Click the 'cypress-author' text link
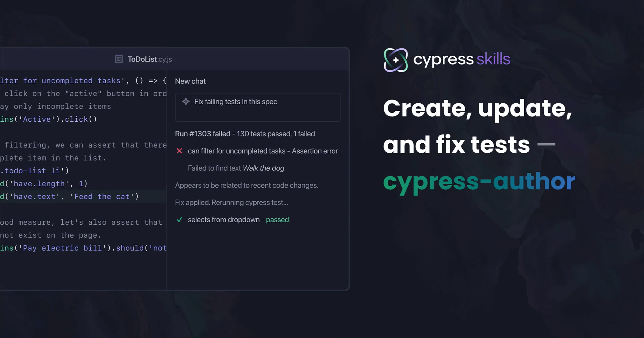Screen dimensions: 644x338 click(x=479, y=182)
